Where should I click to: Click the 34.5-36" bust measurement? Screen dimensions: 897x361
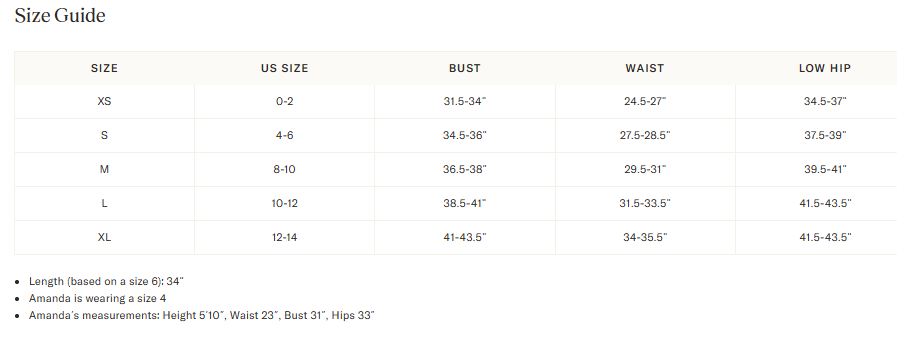(465, 136)
